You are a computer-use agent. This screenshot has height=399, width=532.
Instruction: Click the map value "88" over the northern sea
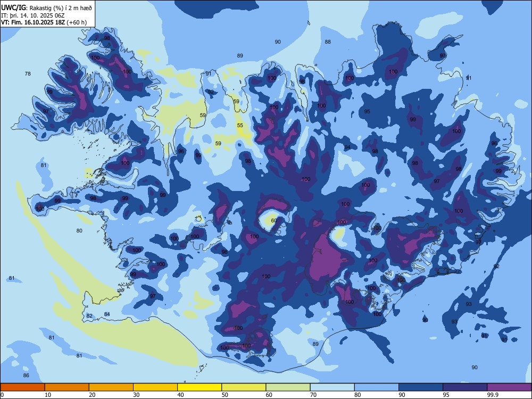328,41
